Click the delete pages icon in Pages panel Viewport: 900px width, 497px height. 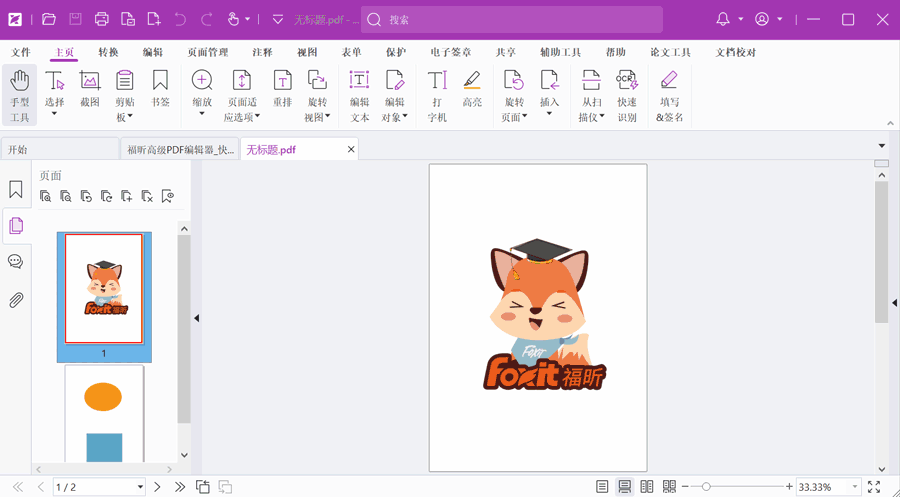pyautogui.click(x=147, y=196)
